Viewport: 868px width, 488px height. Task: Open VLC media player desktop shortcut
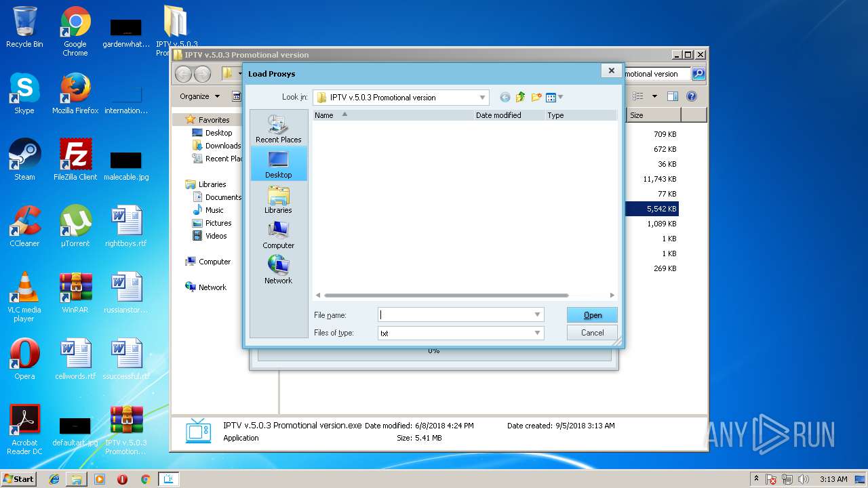pyautogui.click(x=24, y=297)
